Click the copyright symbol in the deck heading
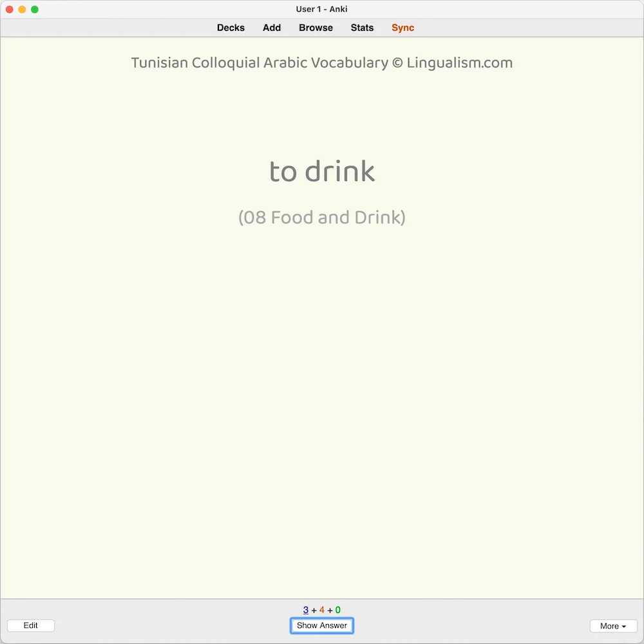Viewport: 644px width, 644px height. (x=397, y=63)
